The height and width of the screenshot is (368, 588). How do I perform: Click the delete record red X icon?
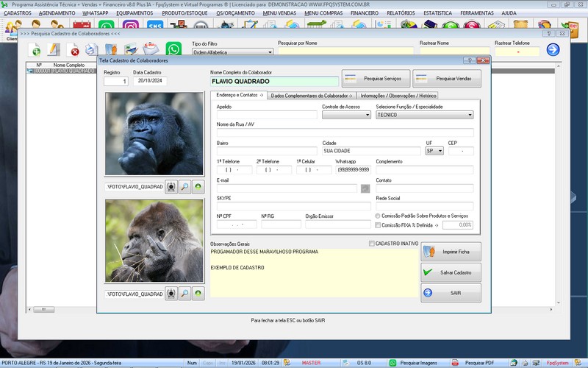point(73,49)
